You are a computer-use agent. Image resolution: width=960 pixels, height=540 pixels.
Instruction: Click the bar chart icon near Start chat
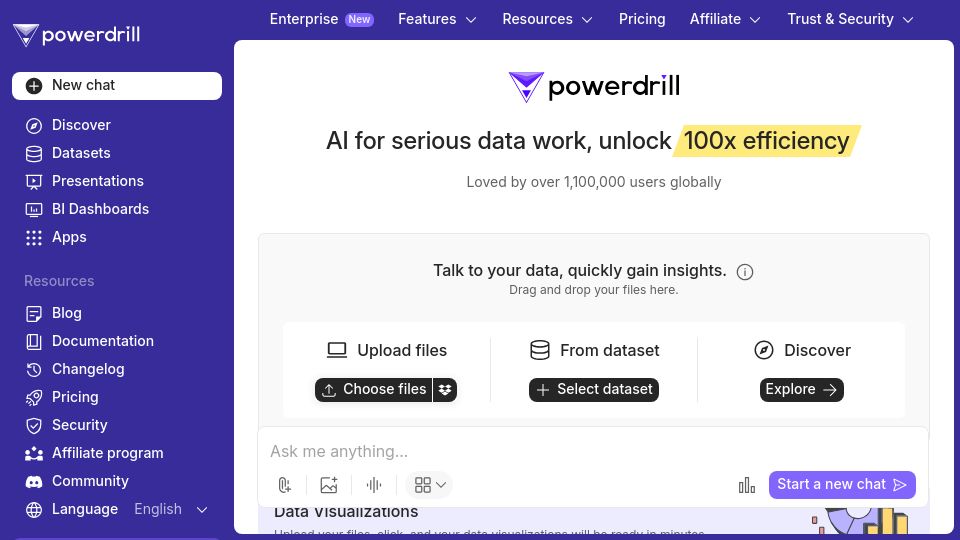(x=746, y=486)
